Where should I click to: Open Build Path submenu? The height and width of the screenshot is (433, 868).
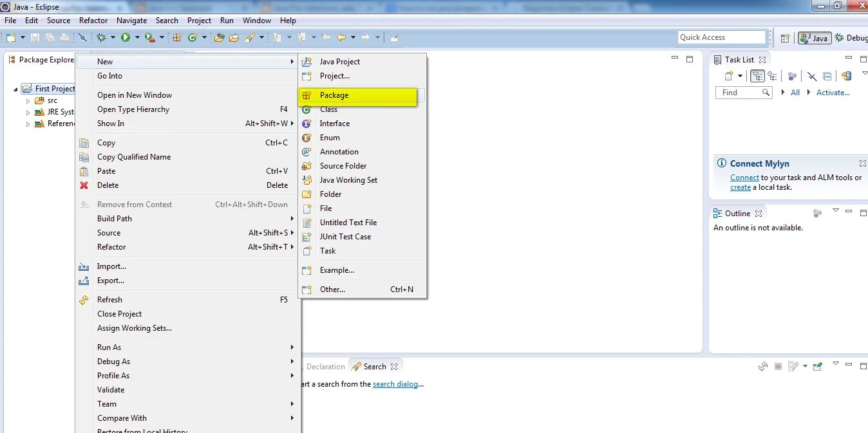(x=187, y=219)
